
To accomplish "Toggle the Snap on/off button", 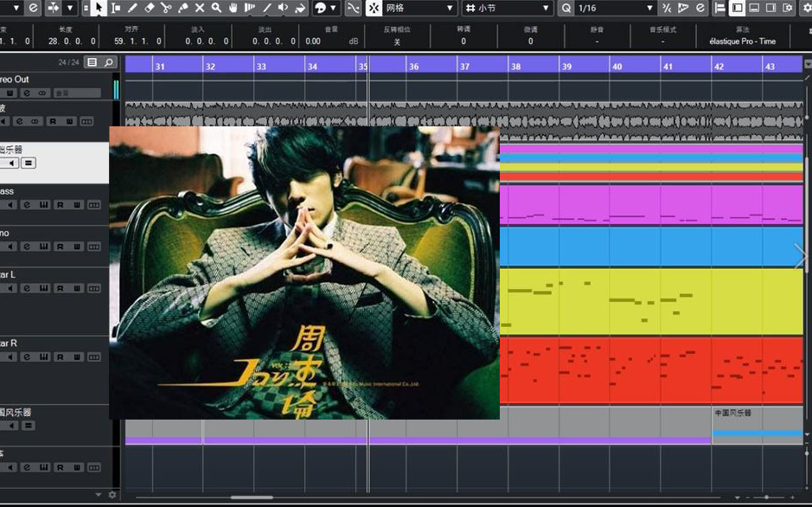I will [x=374, y=8].
